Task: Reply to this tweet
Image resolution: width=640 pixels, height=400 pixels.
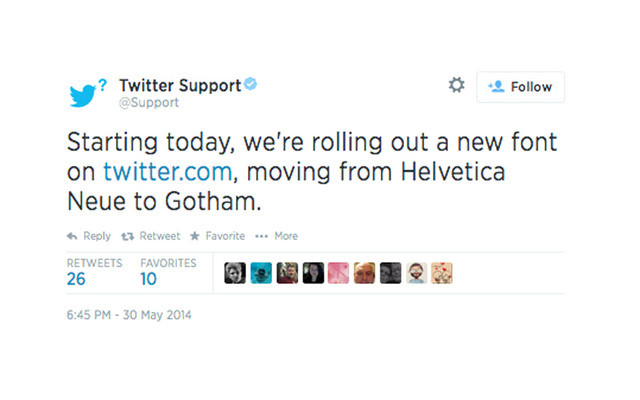Action: pos(89,236)
